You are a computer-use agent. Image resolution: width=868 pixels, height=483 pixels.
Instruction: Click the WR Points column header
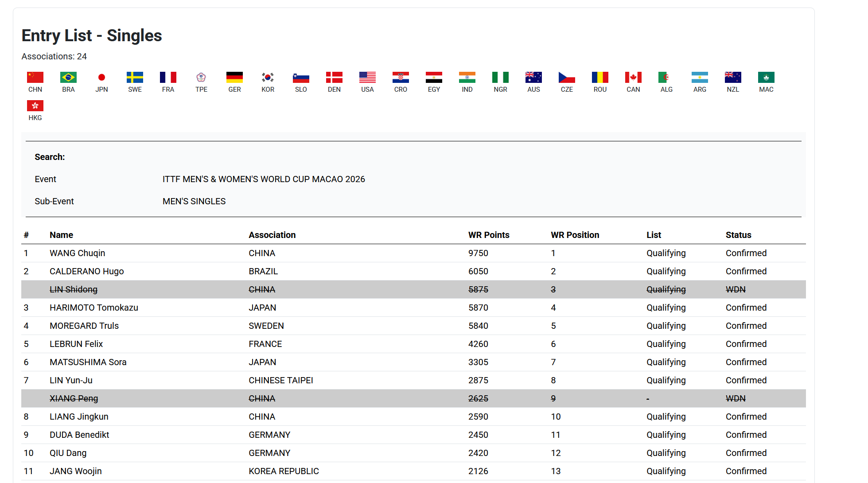[489, 235]
